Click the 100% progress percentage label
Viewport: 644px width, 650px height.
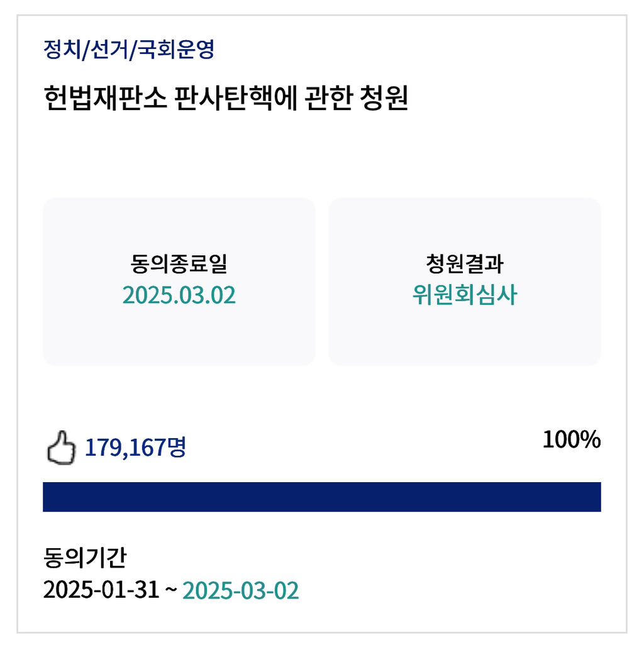click(572, 439)
